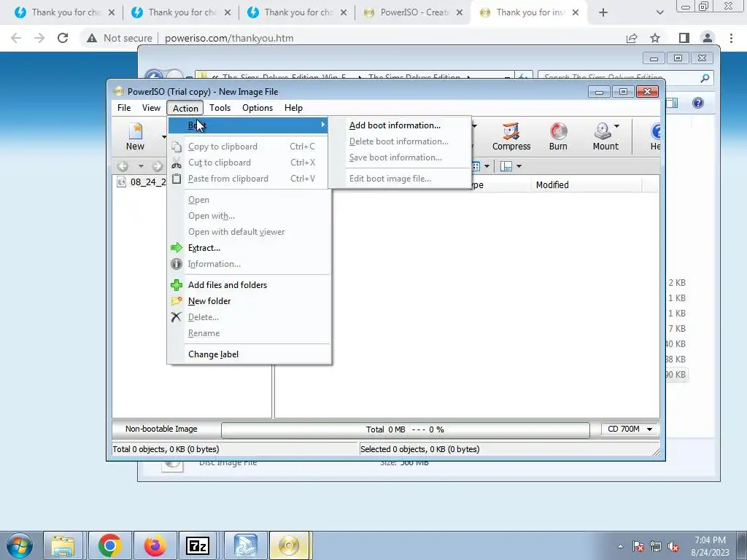Image resolution: width=747 pixels, height=560 pixels.
Task: Switch to the PowerISO - Create browser tab
Action: tap(413, 12)
